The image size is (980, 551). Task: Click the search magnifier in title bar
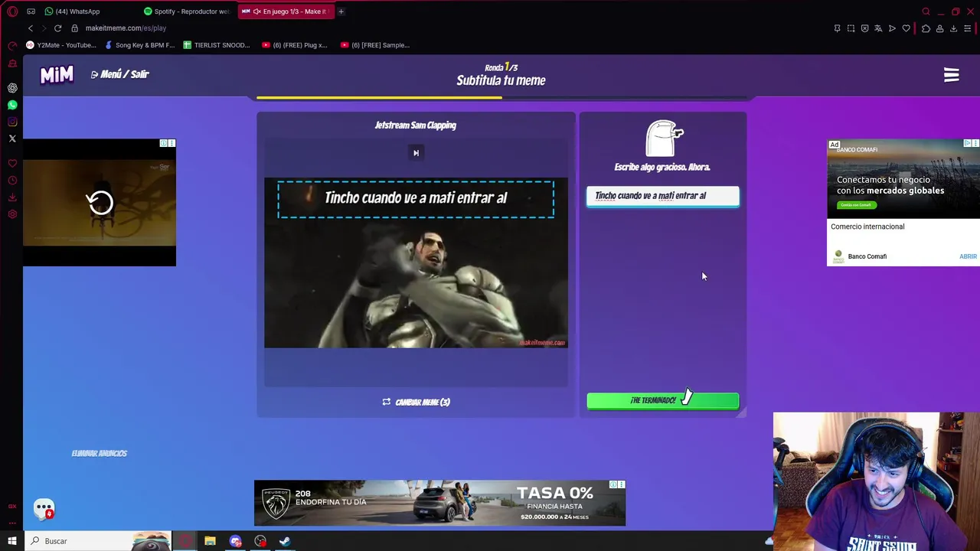click(x=926, y=11)
